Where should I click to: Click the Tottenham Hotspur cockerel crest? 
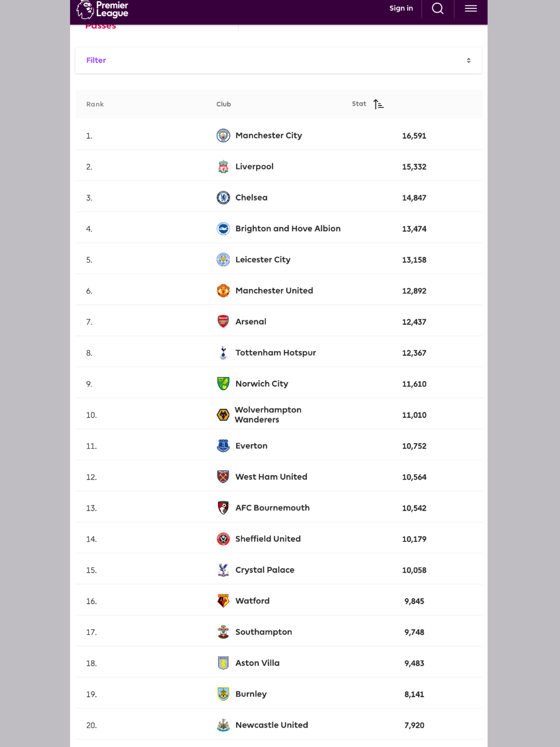(223, 353)
